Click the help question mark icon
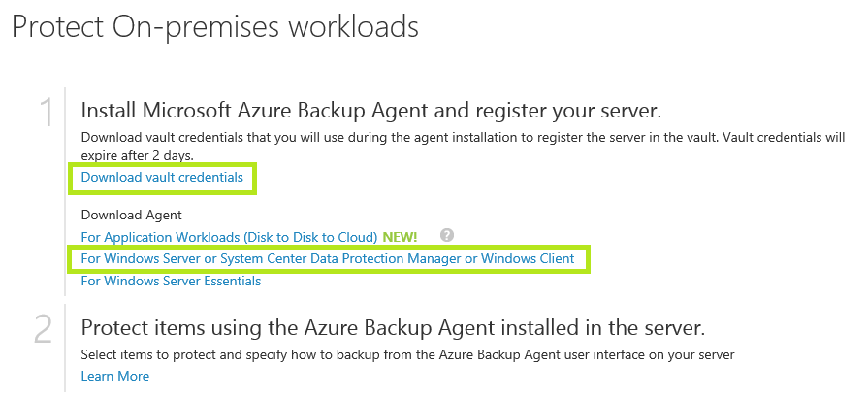 446,235
